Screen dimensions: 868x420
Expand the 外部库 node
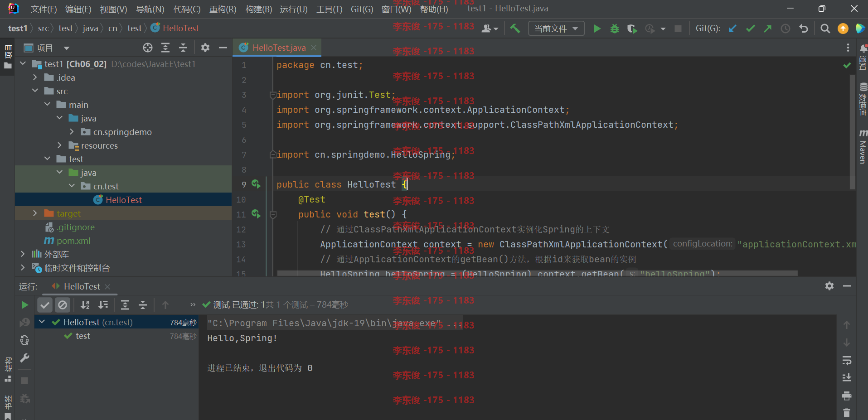tap(23, 254)
